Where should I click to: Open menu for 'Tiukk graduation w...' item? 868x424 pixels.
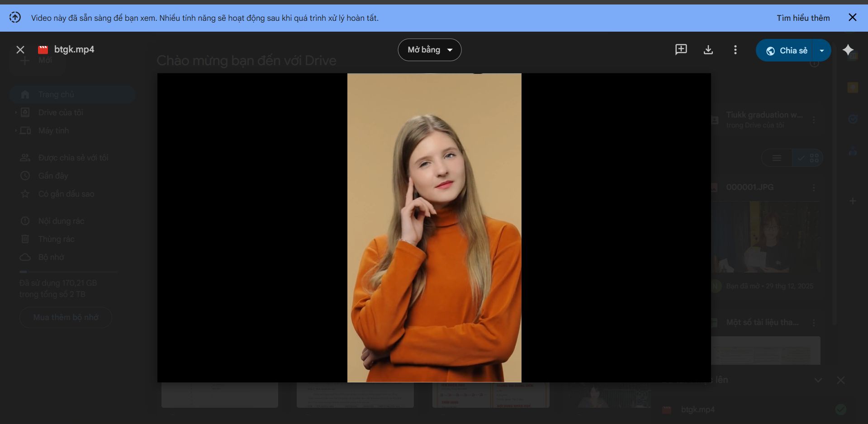[814, 120]
